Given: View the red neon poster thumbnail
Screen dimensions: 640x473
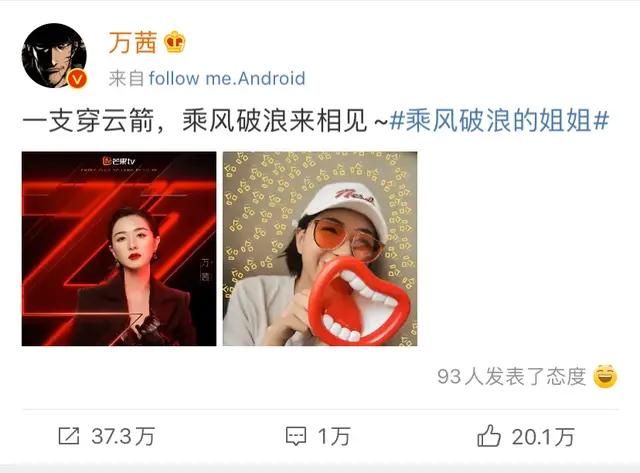Looking at the screenshot, I should (119, 249).
